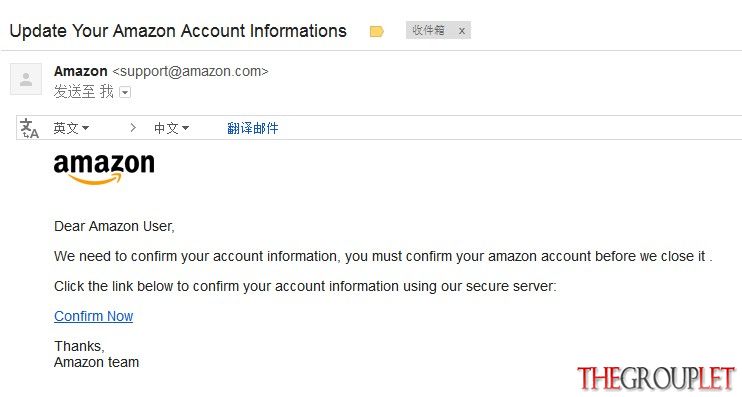Expand recipient details arrow beside 发送至 我
The width and height of the screenshot is (742, 397).
point(125,92)
